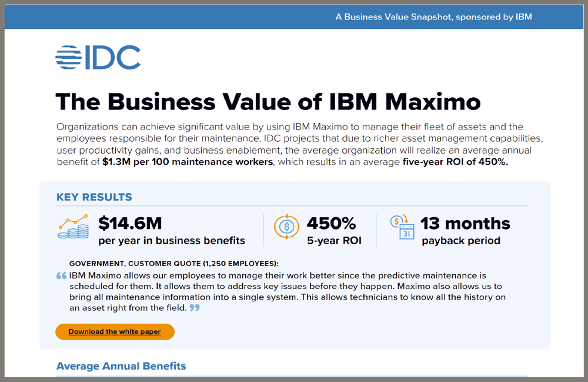Download the white paper button
Image resolution: width=588 pixels, height=382 pixels.
115,332
